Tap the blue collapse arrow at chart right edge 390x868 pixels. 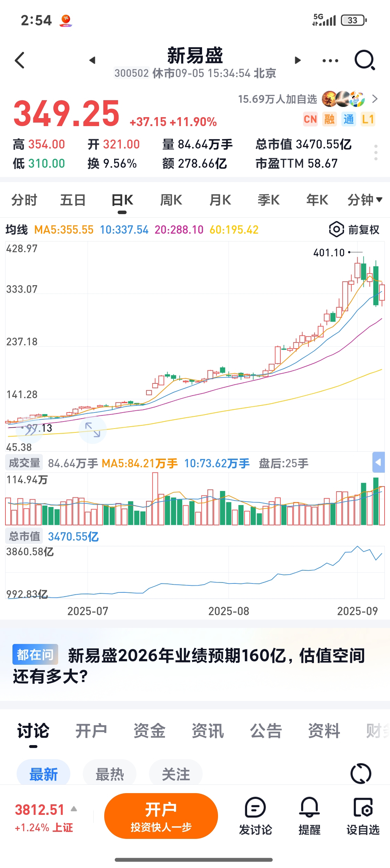378,462
